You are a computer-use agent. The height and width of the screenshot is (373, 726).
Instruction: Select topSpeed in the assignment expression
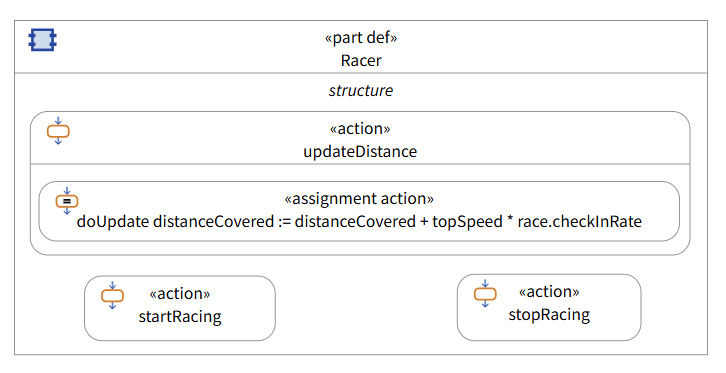[467, 222]
